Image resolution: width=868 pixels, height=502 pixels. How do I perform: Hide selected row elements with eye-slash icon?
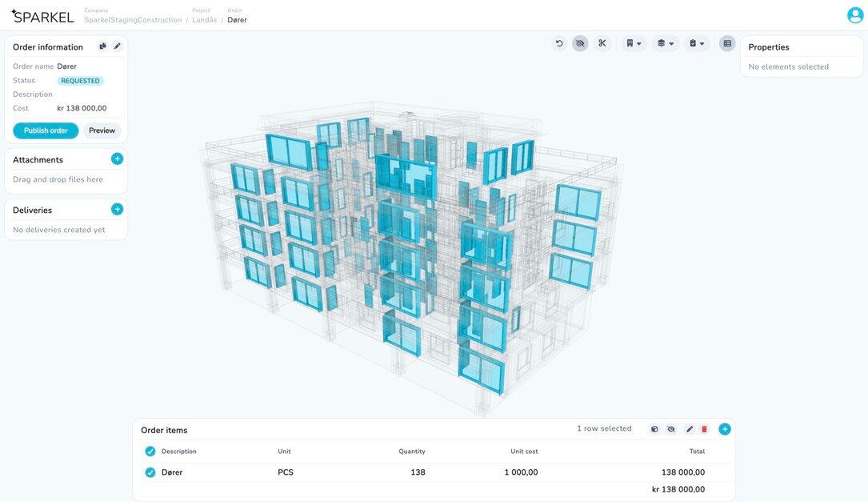coord(671,429)
